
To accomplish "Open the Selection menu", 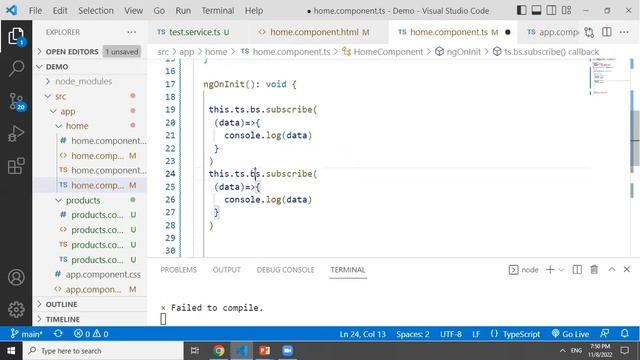I will pyautogui.click(x=96, y=11).
